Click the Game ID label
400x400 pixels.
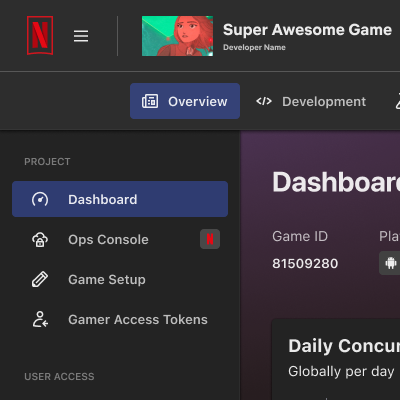[x=300, y=236]
